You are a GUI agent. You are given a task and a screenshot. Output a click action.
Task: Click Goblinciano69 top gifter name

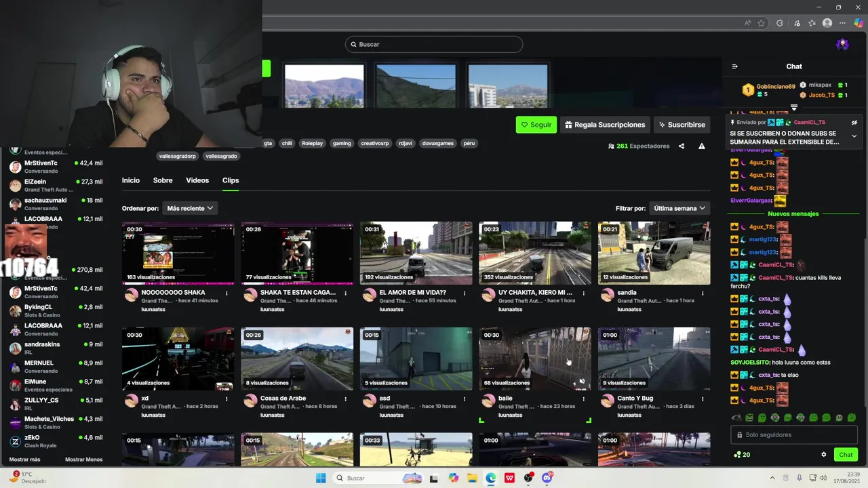tap(776, 87)
